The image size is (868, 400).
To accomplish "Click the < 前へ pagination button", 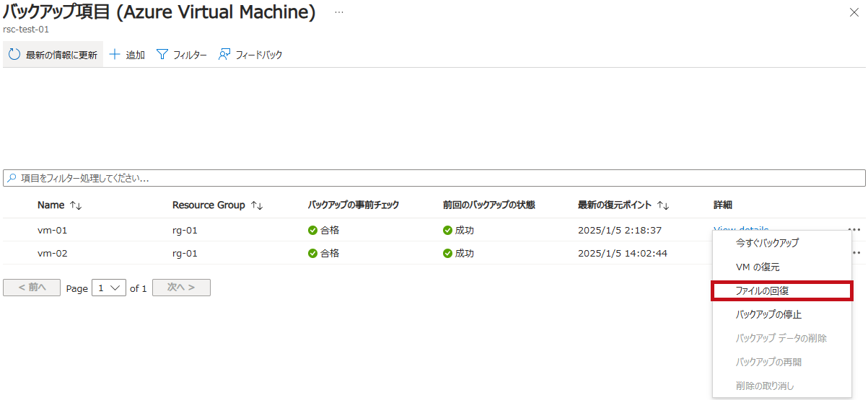I will coord(32,288).
